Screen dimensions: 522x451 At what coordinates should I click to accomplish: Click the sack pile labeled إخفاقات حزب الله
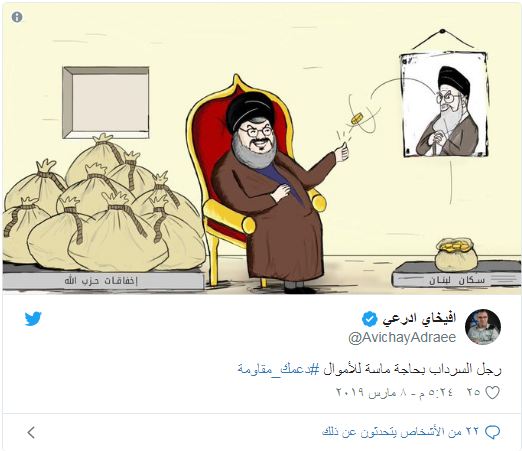[103, 203]
